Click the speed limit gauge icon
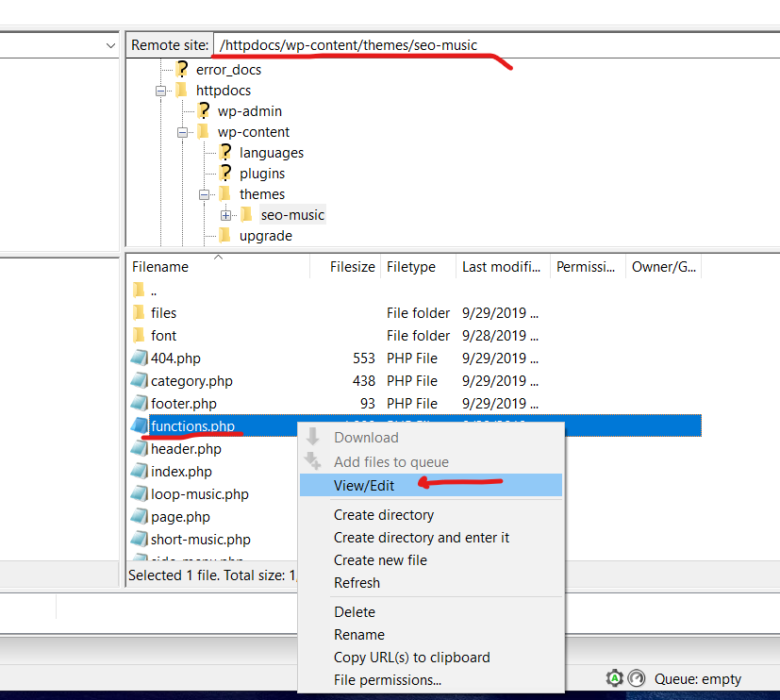The image size is (780, 700). 637,678
